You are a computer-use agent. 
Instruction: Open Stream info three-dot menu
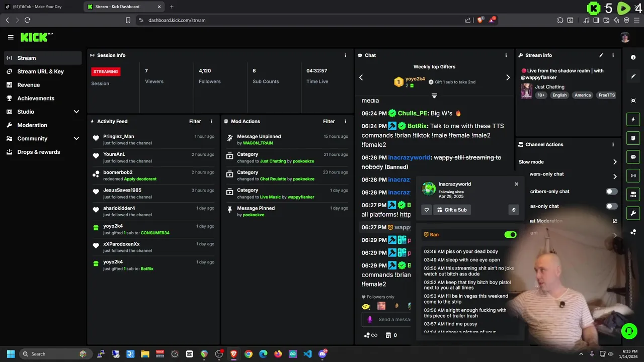613,55
